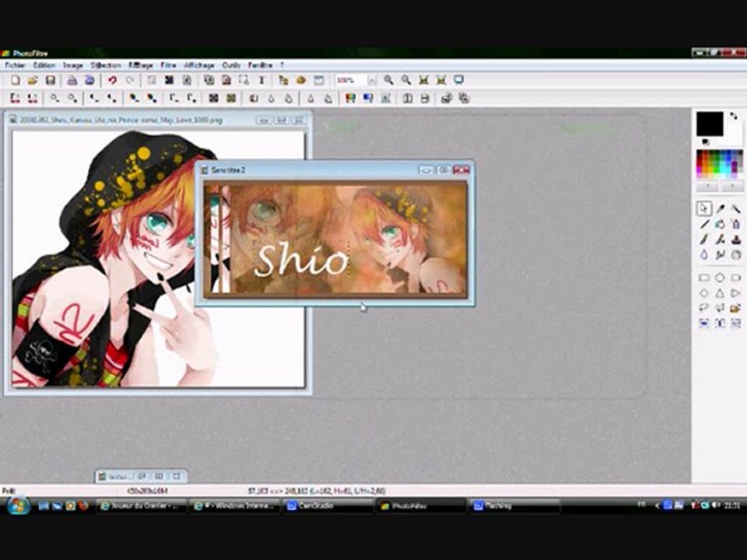This screenshot has height=560, width=747.
Task: Show previous palette with left arrow button
Action: click(x=708, y=185)
